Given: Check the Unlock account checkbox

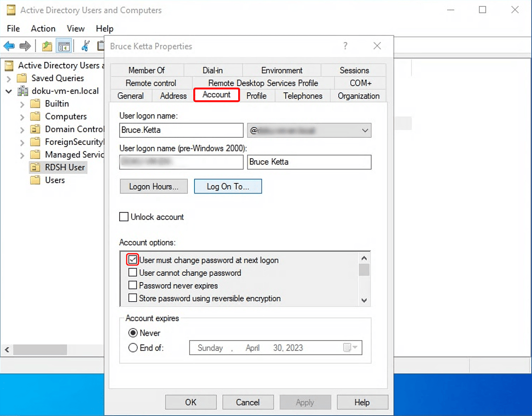Looking at the screenshot, I should [x=124, y=217].
